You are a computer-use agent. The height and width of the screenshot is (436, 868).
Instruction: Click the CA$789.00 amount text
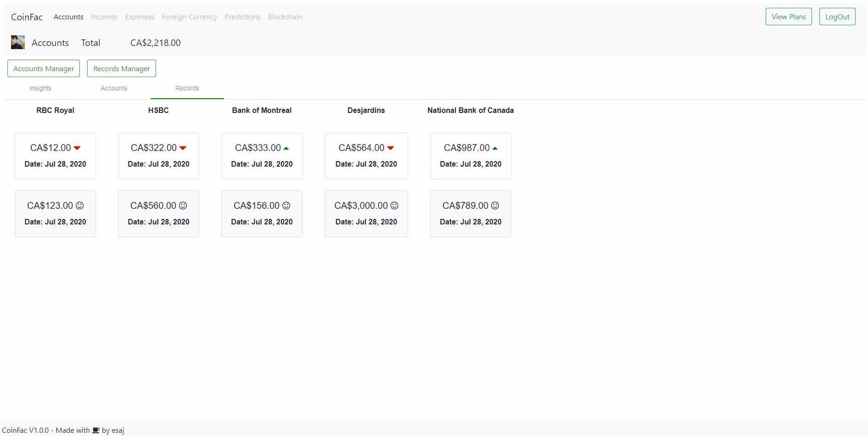coord(465,206)
